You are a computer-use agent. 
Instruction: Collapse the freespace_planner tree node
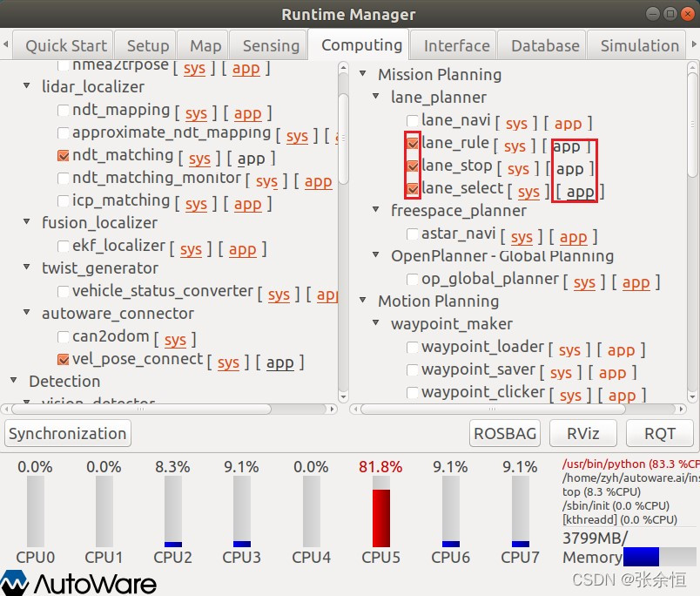click(376, 209)
